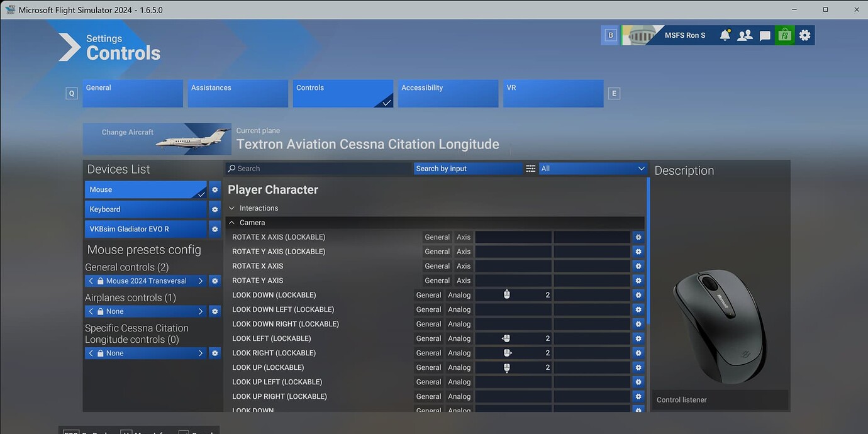The image size is (868, 434).
Task: Open gear for LOOK DOWN (LOCKABLE)
Action: 638,295
